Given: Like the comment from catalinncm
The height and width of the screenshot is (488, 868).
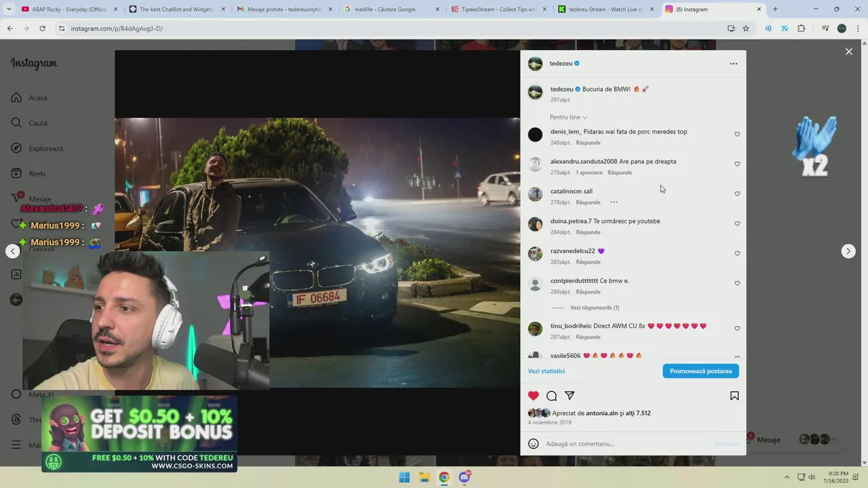Looking at the screenshot, I should point(737,194).
